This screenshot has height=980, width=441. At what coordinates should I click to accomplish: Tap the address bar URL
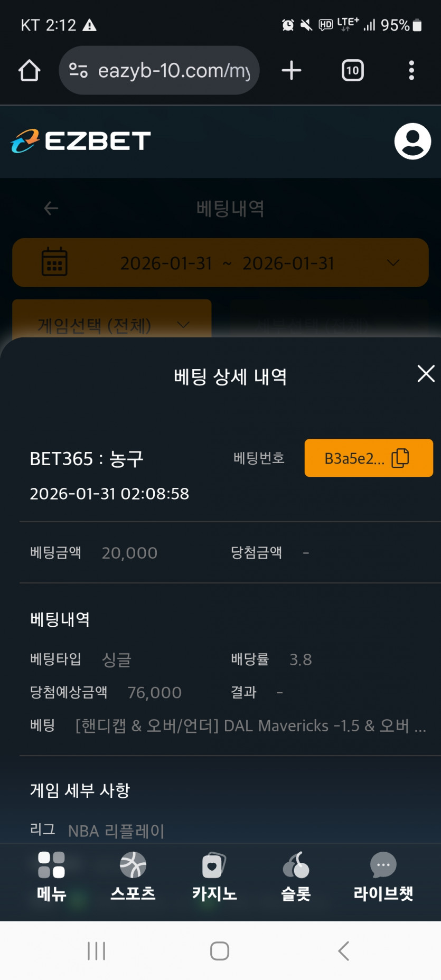click(174, 70)
